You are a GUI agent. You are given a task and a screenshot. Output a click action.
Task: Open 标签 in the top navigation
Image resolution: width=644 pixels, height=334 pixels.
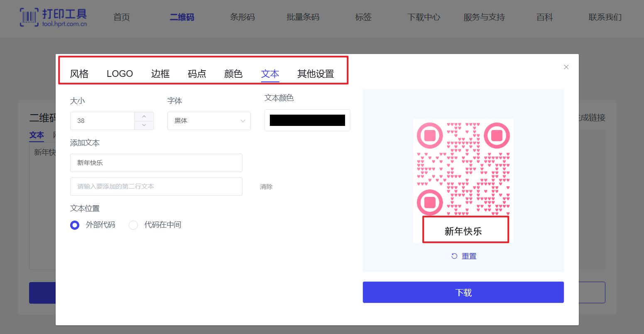click(363, 17)
